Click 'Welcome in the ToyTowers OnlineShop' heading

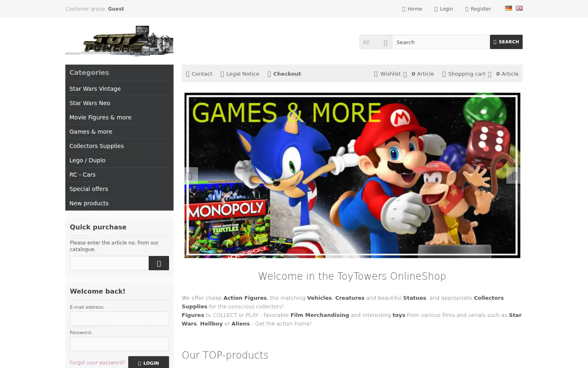click(x=352, y=276)
